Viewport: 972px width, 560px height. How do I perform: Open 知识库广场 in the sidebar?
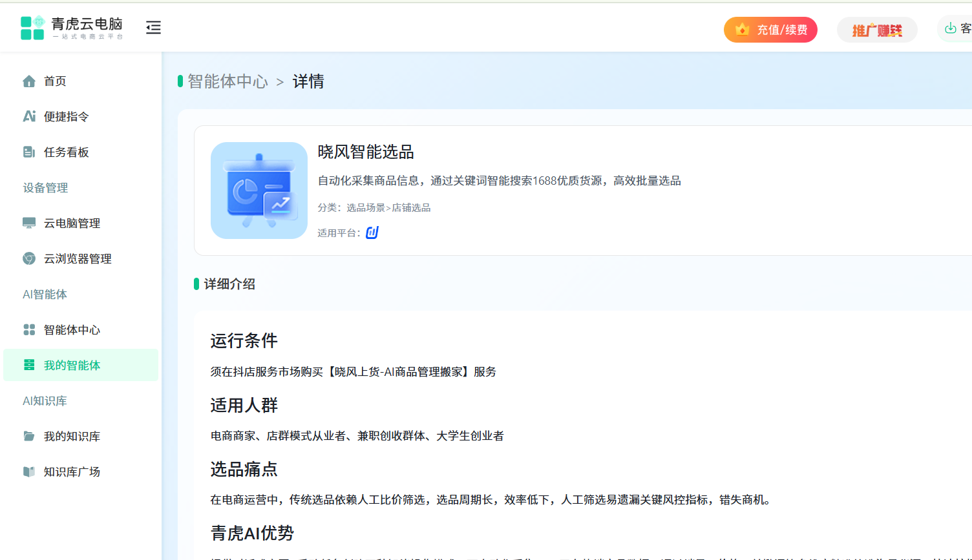pyautogui.click(x=81, y=472)
